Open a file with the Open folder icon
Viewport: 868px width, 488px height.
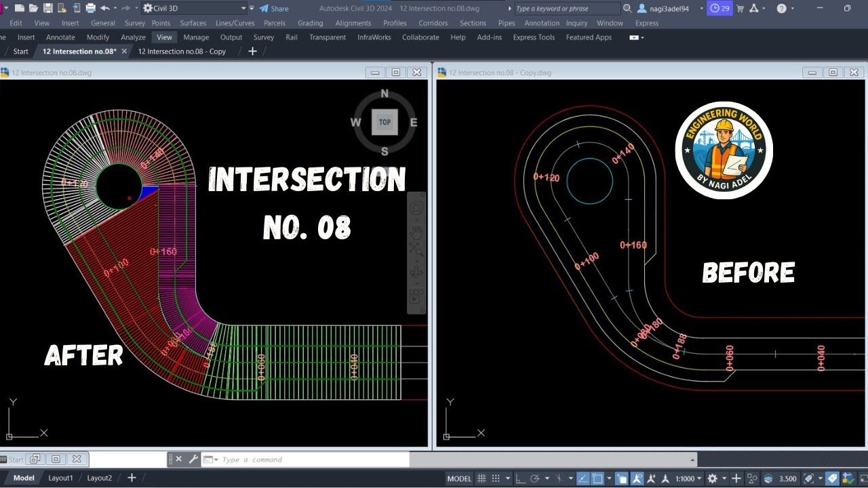pyautogui.click(x=33, y=8)
